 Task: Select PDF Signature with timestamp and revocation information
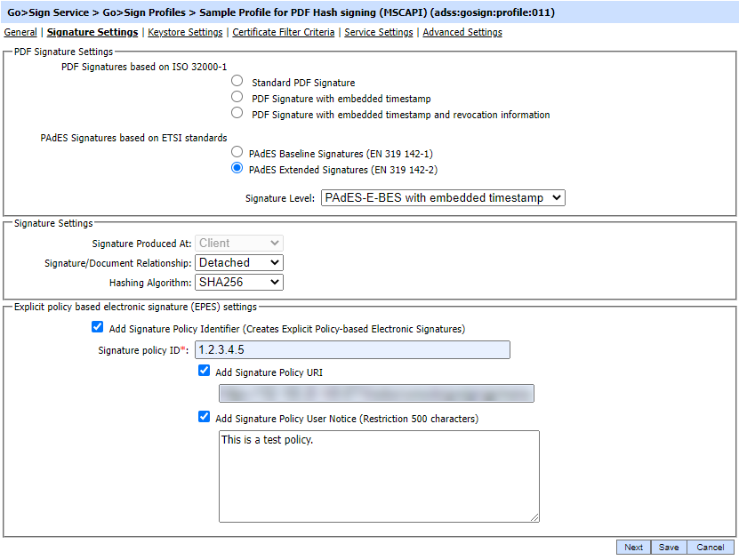coord(237,114)
